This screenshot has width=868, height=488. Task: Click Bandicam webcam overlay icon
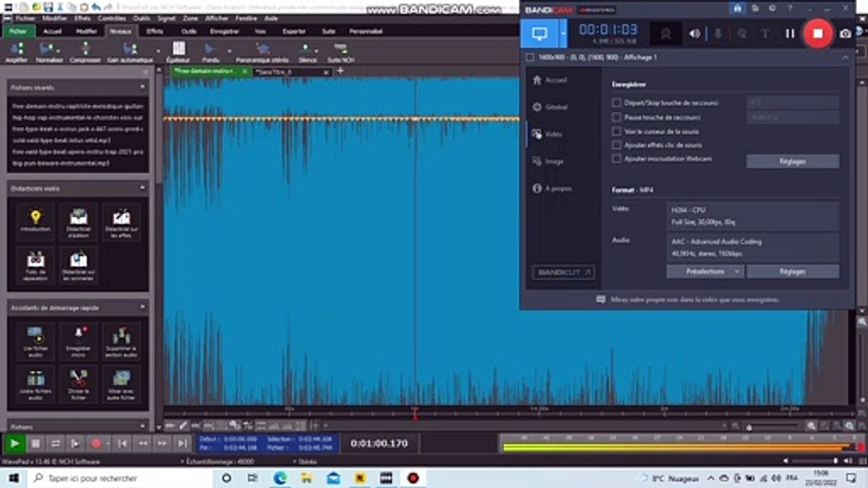[666, 33]
